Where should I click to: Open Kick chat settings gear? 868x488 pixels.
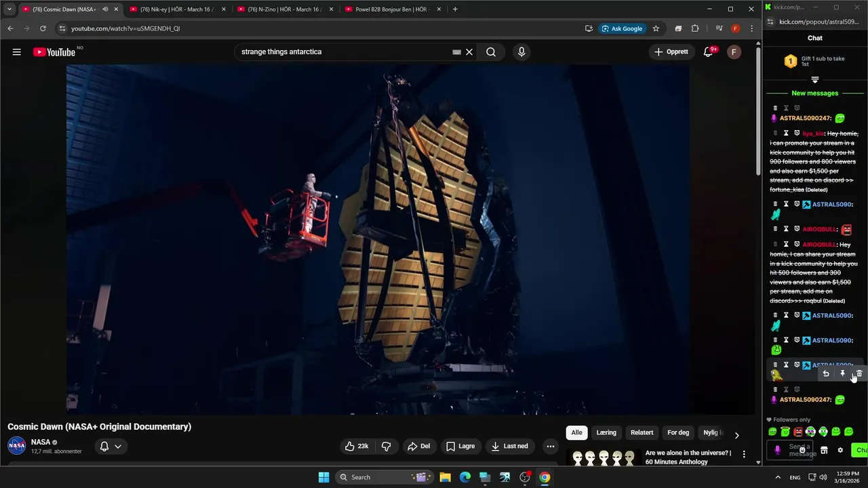840,450
